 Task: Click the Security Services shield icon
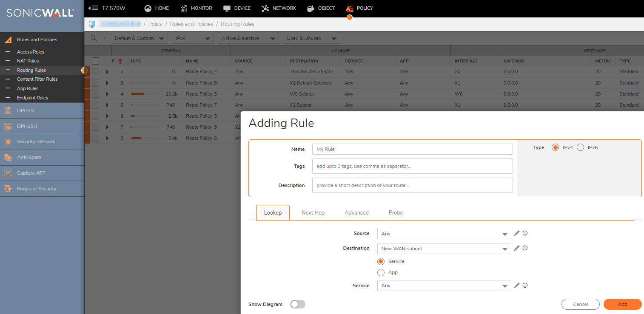pyautogui.click(x=8, y=142)
